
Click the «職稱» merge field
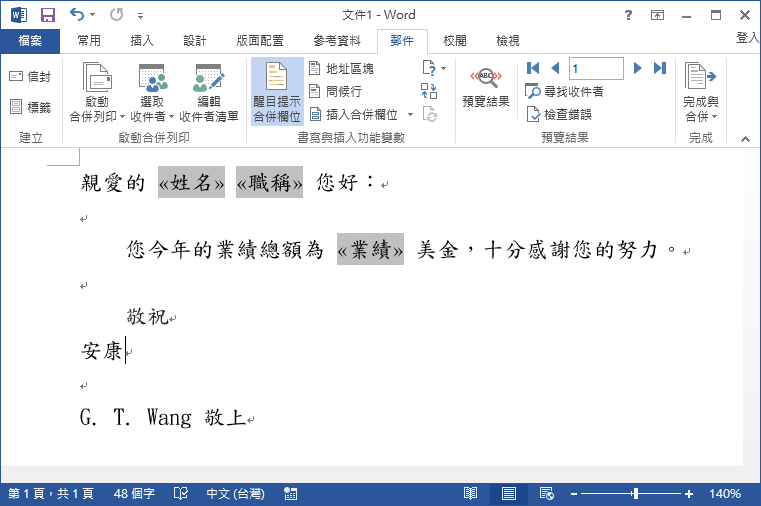269,182
